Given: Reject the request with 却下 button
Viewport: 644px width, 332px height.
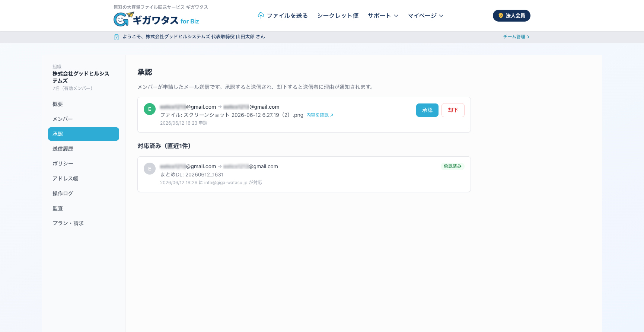Looking at the screenshot, I should point(453,110).
